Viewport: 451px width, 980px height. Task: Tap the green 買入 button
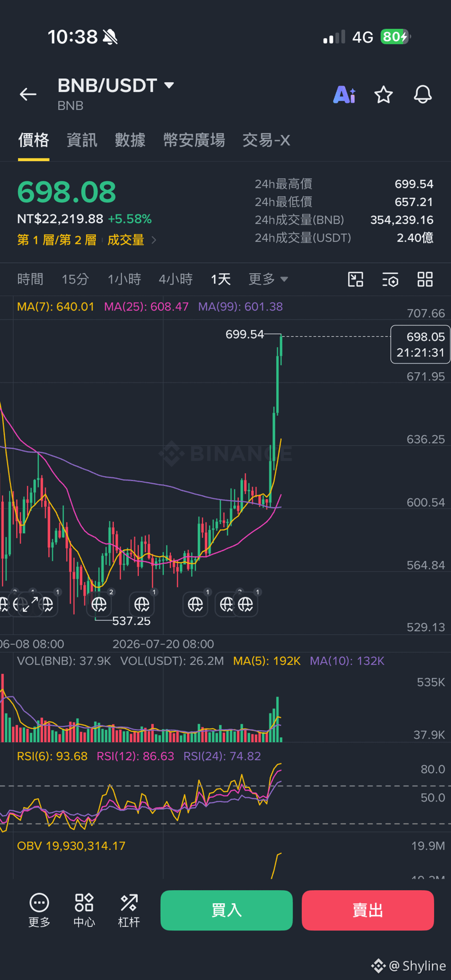[x=227, y=910]
